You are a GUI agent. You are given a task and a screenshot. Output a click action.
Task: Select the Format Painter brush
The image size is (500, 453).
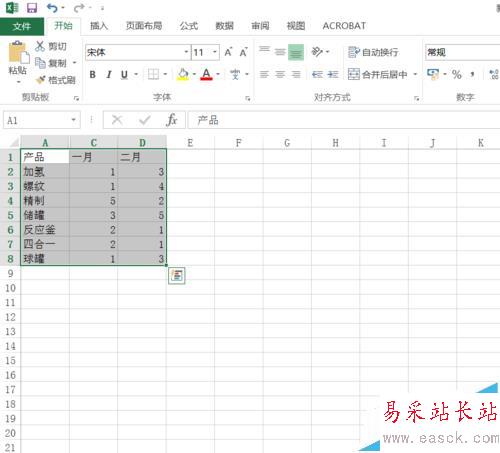point(40,80)
